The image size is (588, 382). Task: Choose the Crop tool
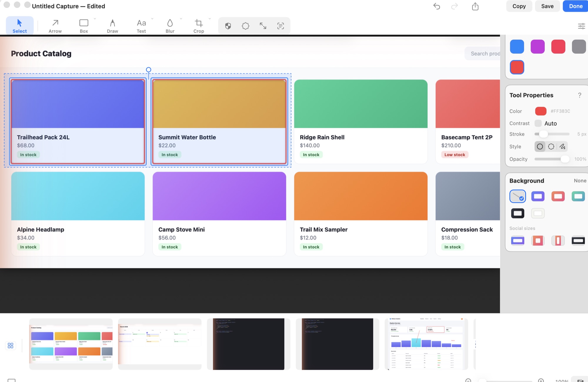[x=199, y=26]
